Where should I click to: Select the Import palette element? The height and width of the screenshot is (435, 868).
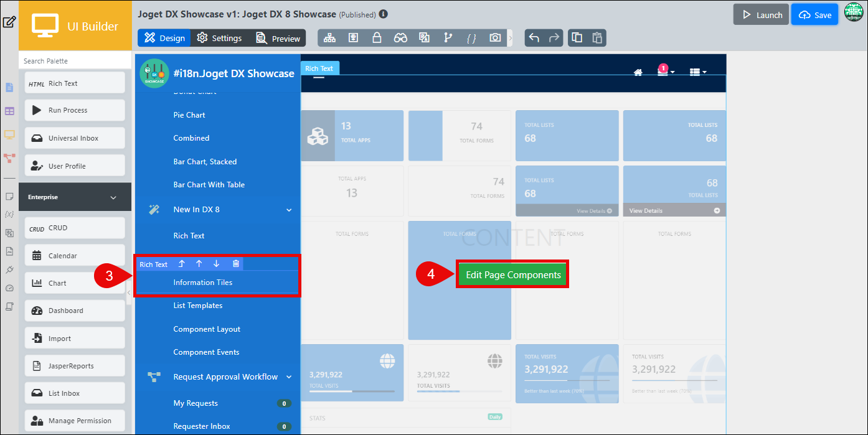(75, 339)
